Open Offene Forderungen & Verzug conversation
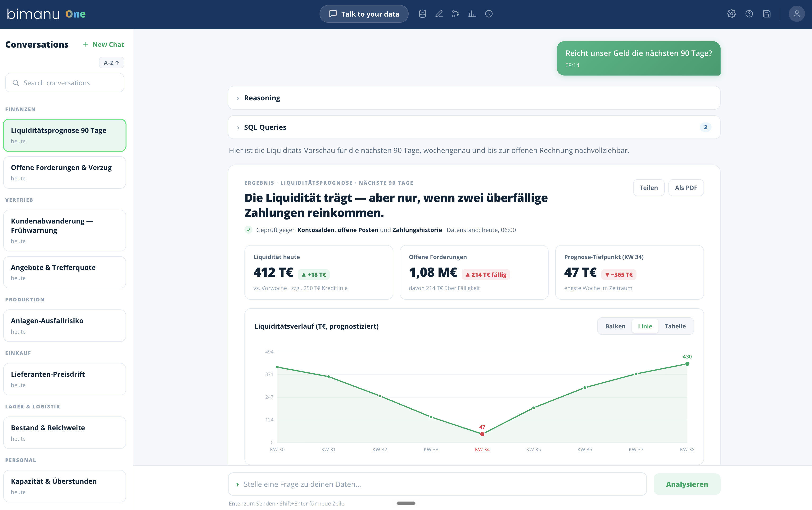 pyautogui.click(x=64, y=172)
